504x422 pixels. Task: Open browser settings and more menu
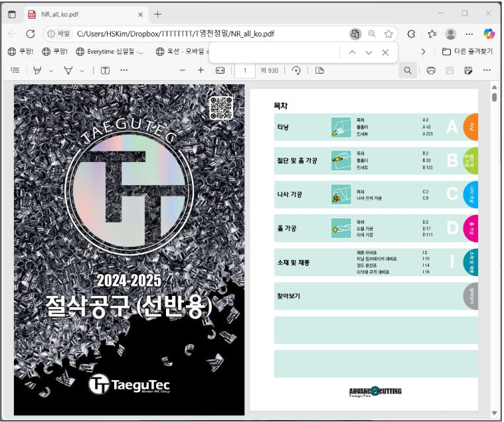point(469,34)
